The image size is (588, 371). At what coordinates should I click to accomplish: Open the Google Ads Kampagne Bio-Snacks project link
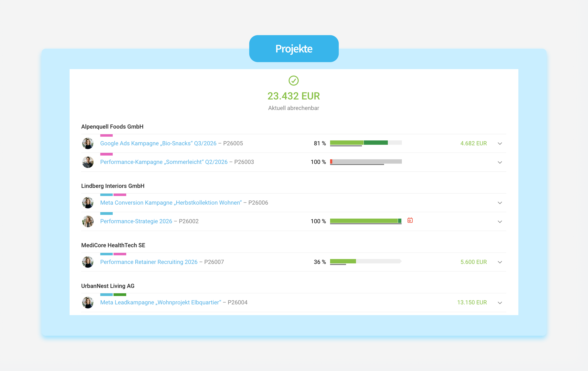tap(158, 143)
